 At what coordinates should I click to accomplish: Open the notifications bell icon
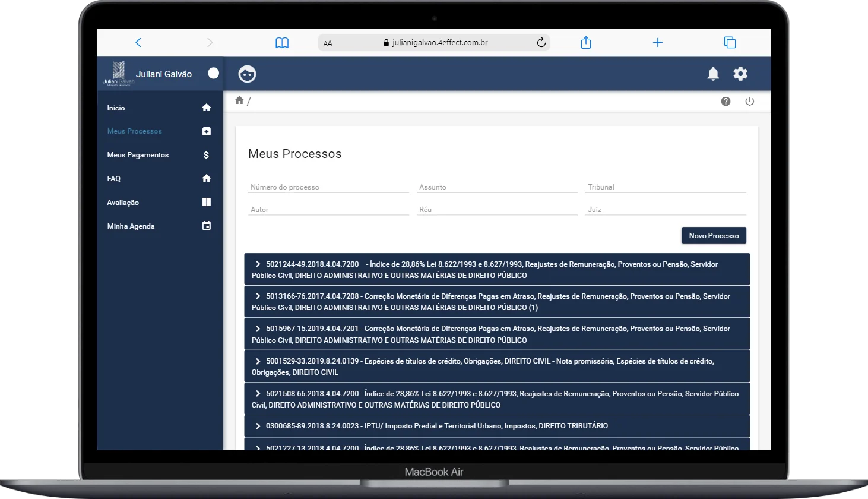click(x=713, y=74)
